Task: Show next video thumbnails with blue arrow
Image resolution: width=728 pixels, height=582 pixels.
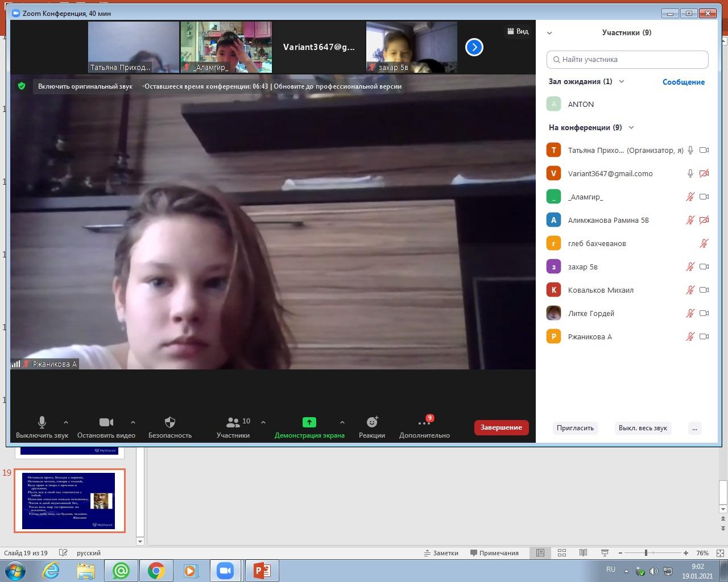Action: (474, 47)
